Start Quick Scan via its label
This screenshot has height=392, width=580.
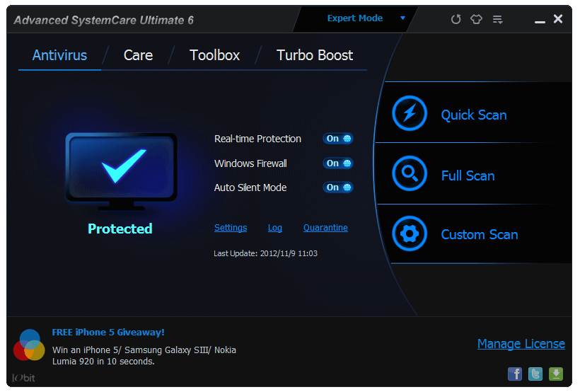point(474,115)
